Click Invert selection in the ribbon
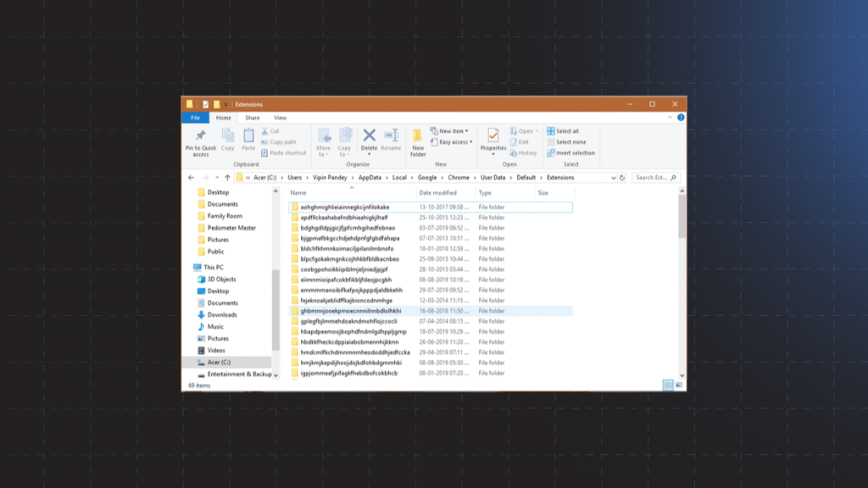The image size is (868, 488). [x=575, y=153]
